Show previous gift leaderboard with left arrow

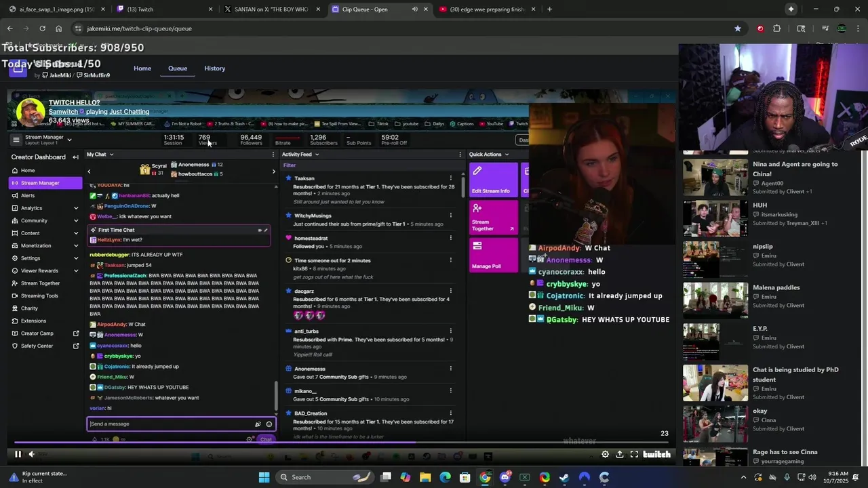[89, 171]
